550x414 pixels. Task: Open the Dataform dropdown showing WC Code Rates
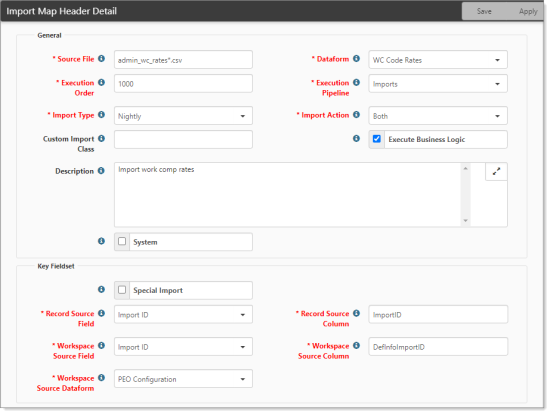pos(438,60)
